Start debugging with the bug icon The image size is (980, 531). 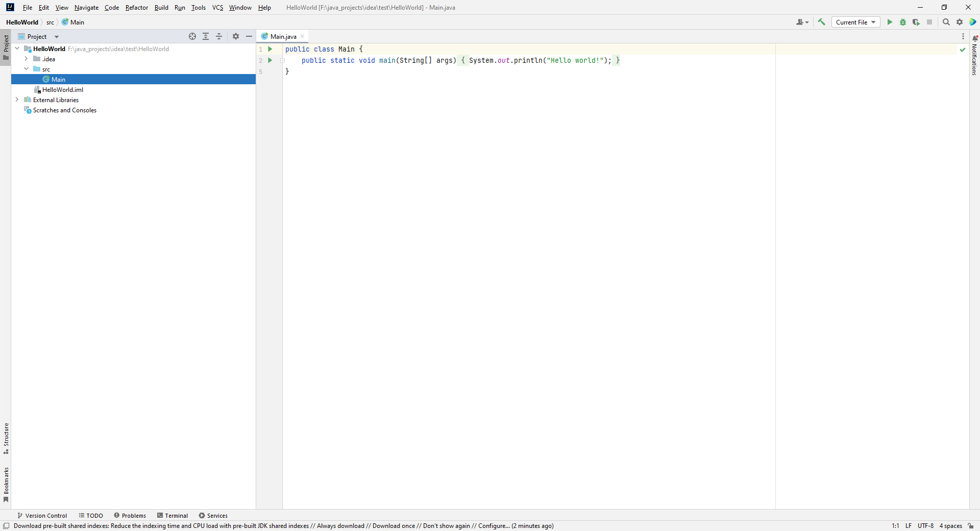(903, 22)
